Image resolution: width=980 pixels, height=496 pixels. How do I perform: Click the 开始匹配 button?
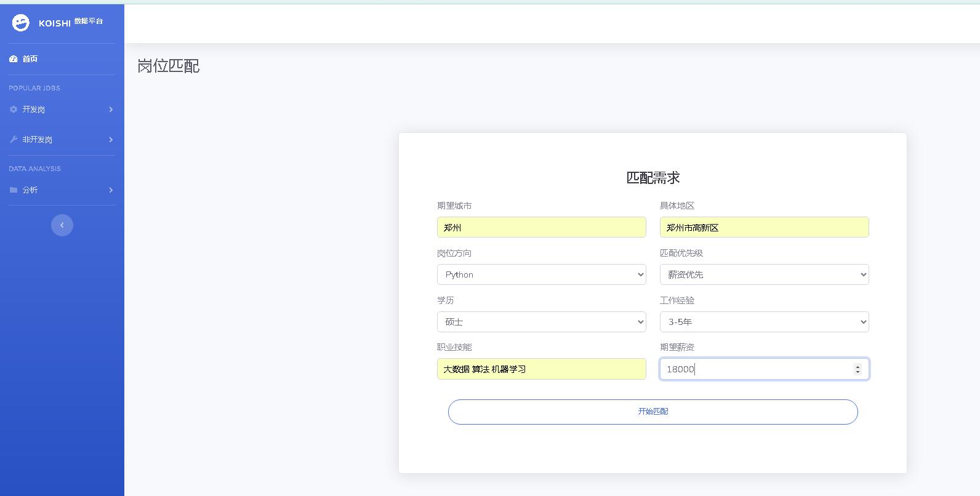653,412
